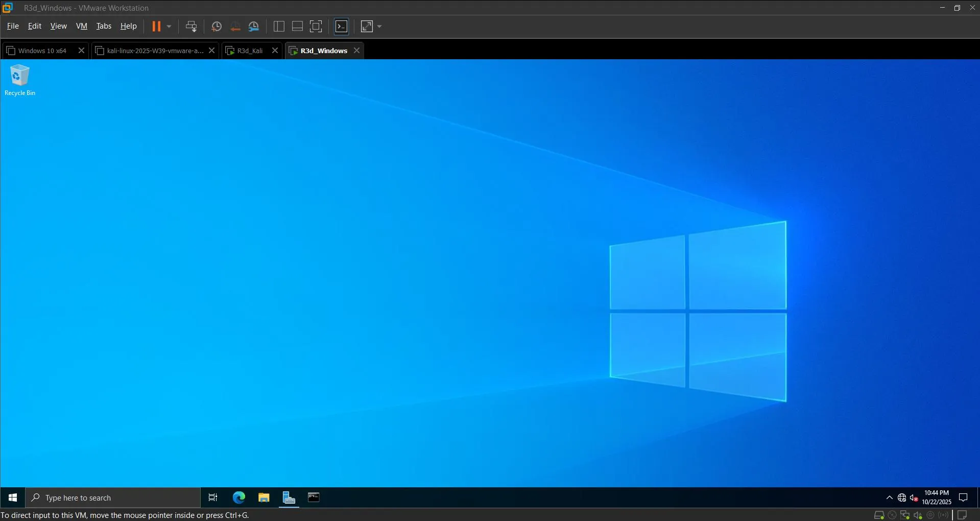Revert VM to the previous snapshot
Screen dimensions: 980x521
pos(235,27)
